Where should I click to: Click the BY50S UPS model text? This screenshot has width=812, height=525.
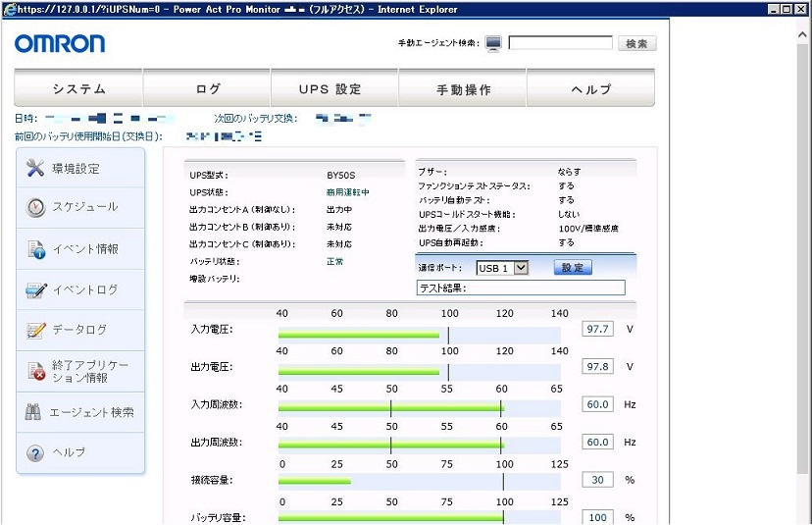pos(340,176)
